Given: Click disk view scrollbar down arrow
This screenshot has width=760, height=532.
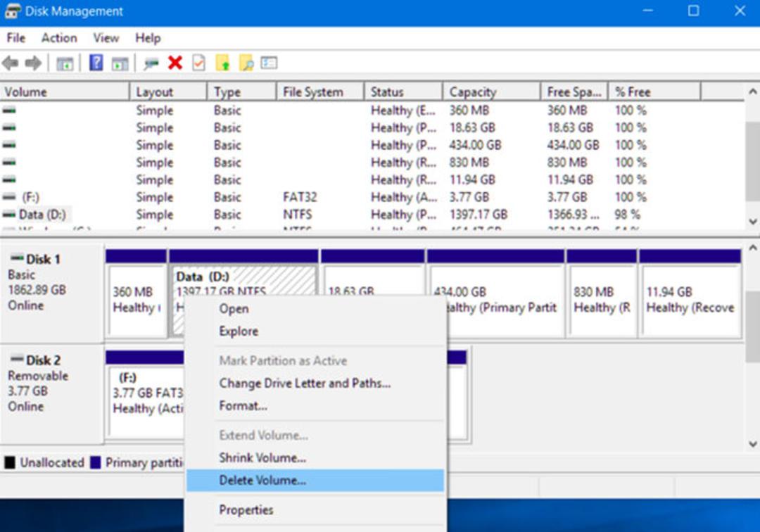Looking at the screenshot, I should [x=752, y=443].
